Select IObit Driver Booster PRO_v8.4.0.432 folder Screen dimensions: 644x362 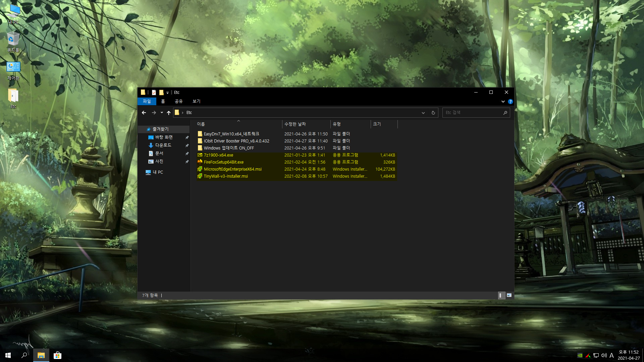236,141
